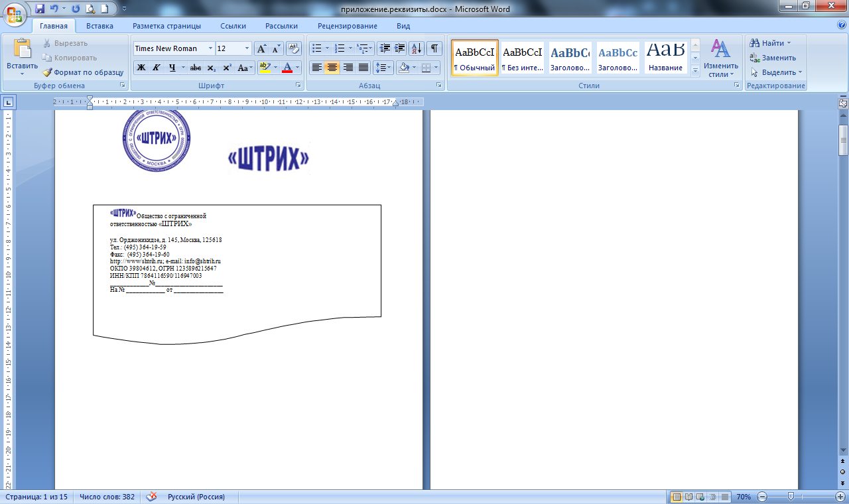849x504 pixels.
Task: Open the Буфер обмена clipboard pane launcher
Action: [122, 86]
